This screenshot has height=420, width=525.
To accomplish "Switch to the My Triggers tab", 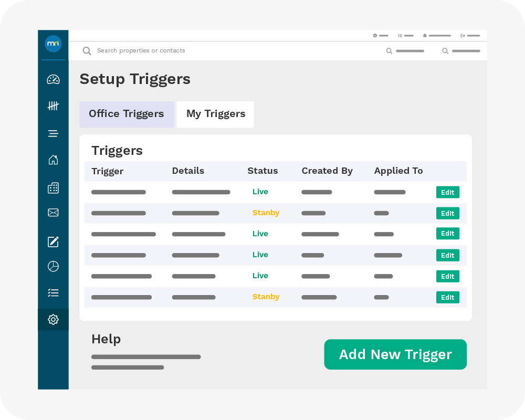I will pyautogui.click(x=215, y=114).
